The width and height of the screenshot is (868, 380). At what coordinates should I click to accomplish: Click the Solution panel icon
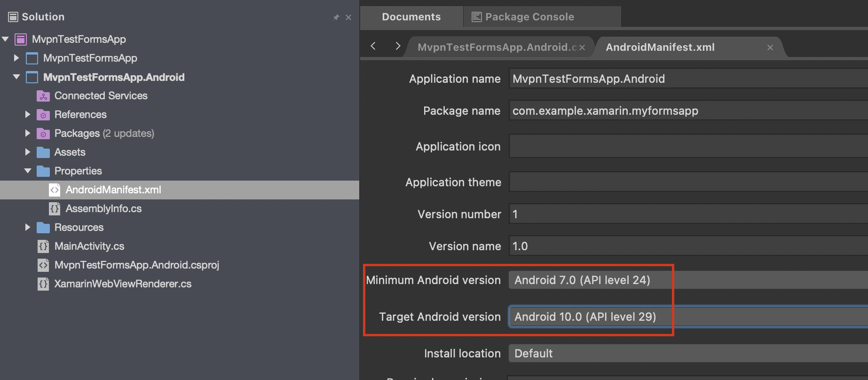[x=13, y=17]
